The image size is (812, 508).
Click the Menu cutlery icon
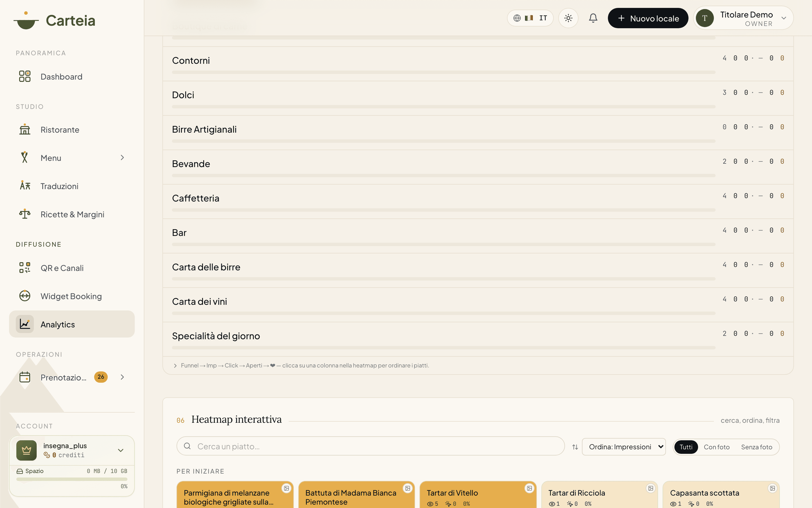click(x=25, y=157)
